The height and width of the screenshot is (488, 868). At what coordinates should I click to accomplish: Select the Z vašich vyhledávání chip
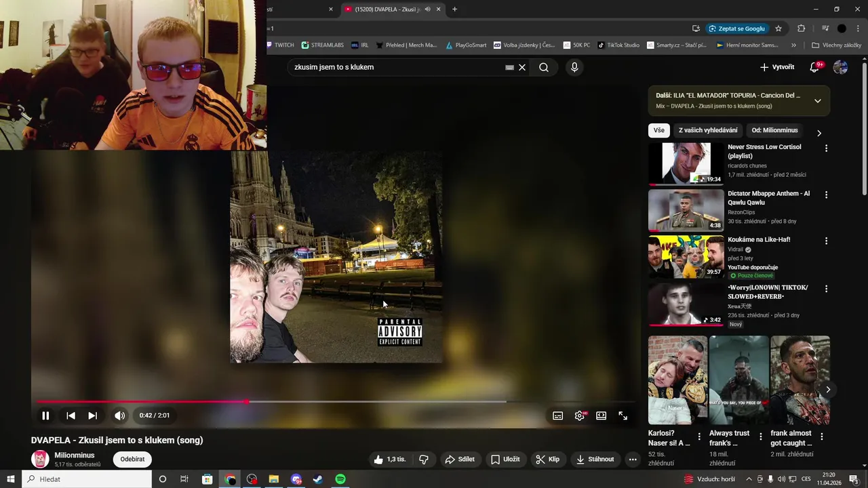[x=708, y=130]
